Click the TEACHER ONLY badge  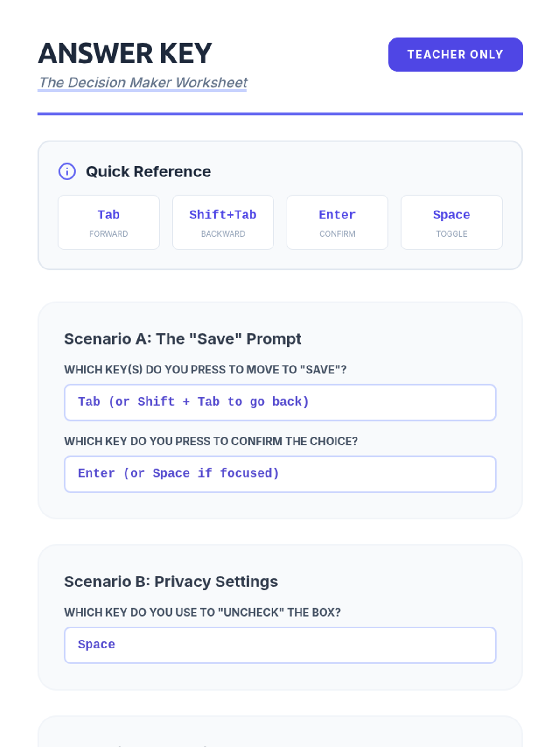click(x=455, y=55)
